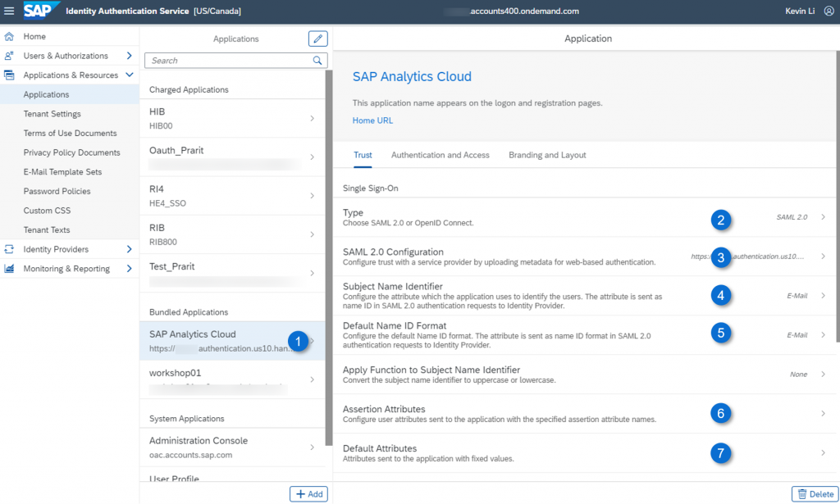The height and width of the screenshot is (504, 840).
Task: Expand Users & Authorizations section
Action: click(x=129, y=56)
